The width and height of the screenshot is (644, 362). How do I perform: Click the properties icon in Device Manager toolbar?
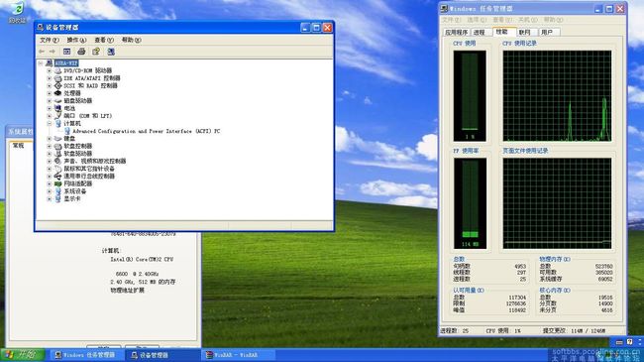[96, 52]
